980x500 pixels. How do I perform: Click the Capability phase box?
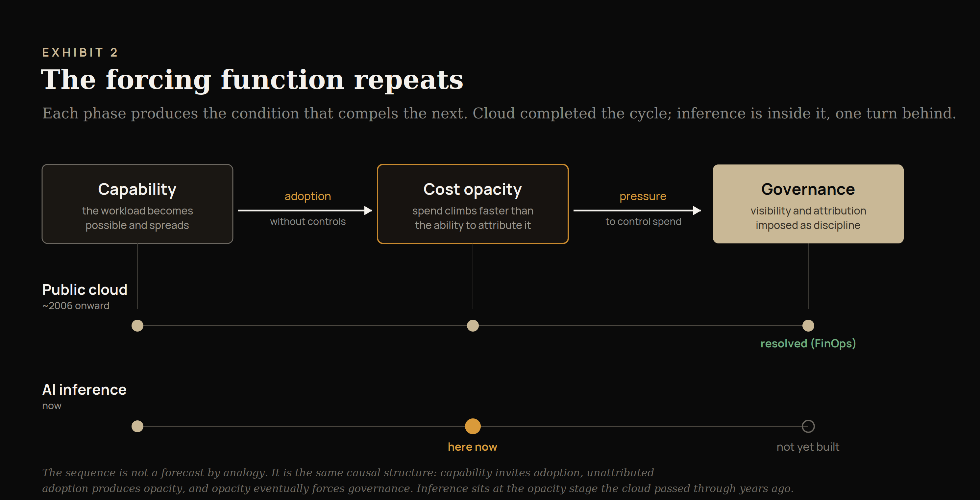click(x=137, y=204)
